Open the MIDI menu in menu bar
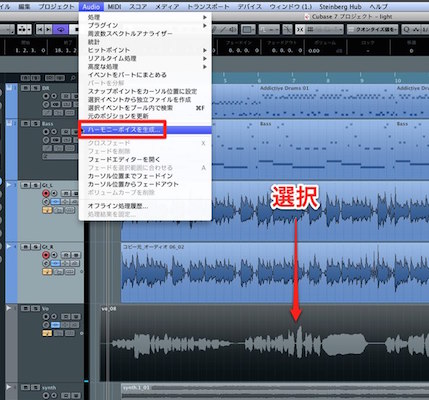This screenshot has height=400, width=429. (114, 6)
